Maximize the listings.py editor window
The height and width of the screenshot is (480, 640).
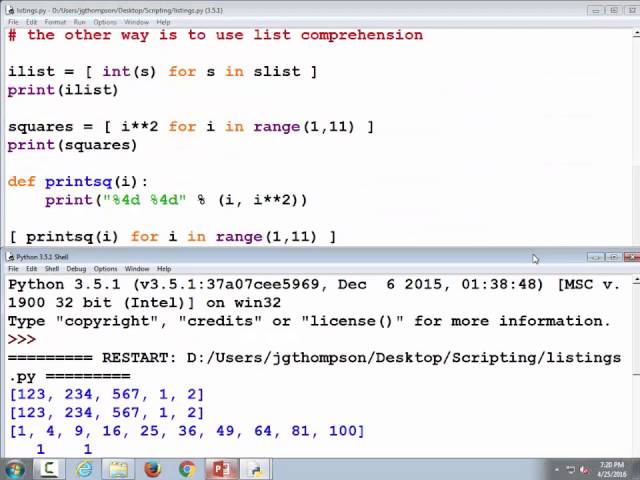click(613, 10)
